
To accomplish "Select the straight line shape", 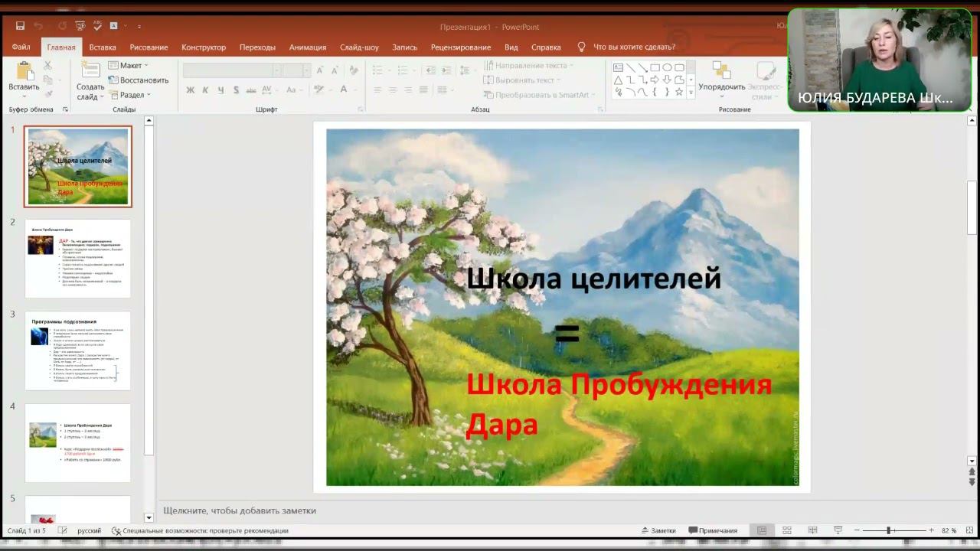I will [630, 67].
